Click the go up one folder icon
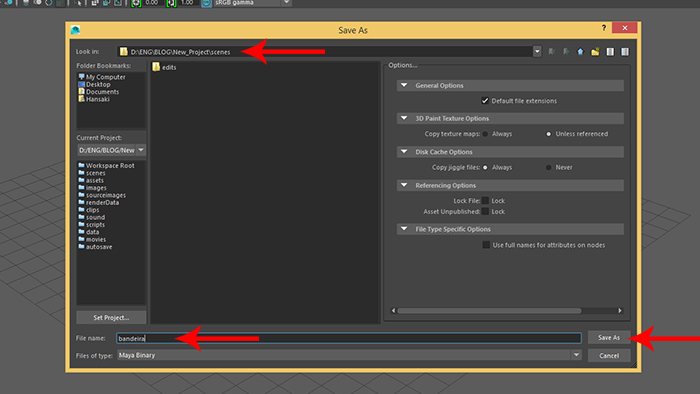The height and width of the screenshot is (394, 700). [580, 52]
